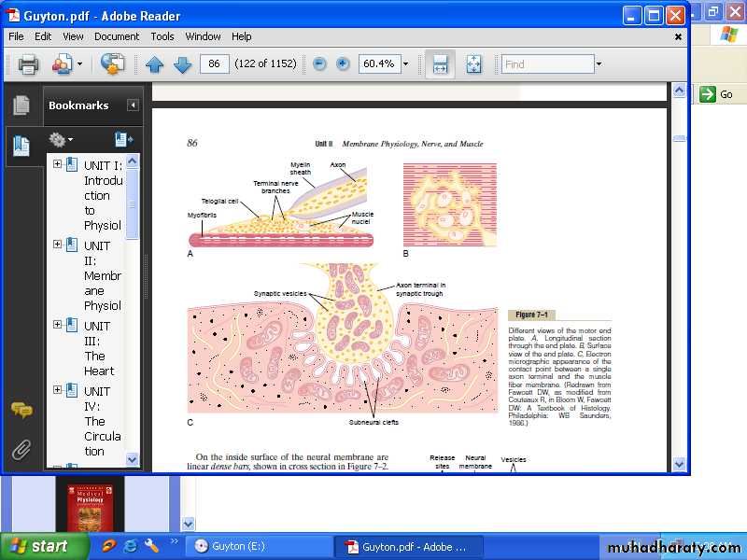This screenshot has width=747, height=560.
Task: Open the bookmarks options gear menu
Action: [x=61, y=140]
